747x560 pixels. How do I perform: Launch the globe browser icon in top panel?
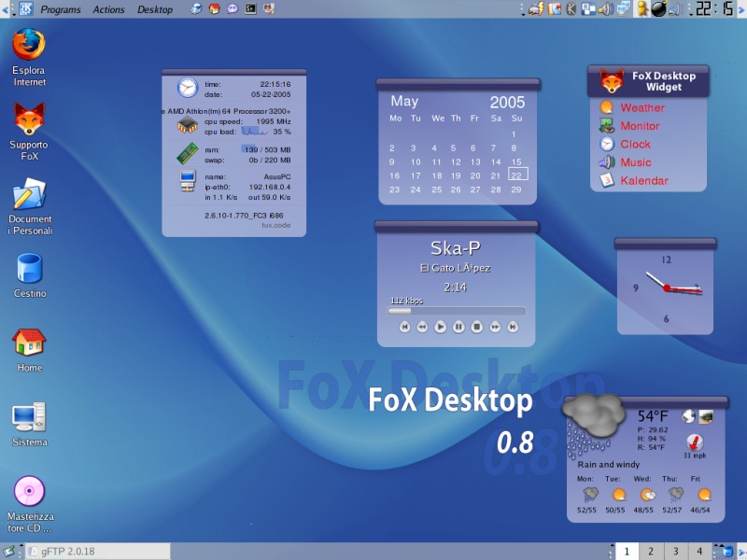tap(196, 8)
